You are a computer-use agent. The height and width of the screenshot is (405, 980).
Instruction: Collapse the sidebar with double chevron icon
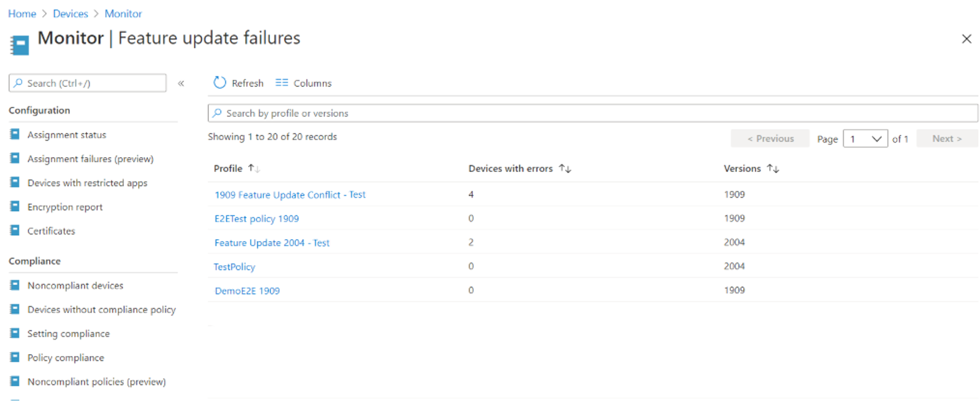[x=181, y=83]
